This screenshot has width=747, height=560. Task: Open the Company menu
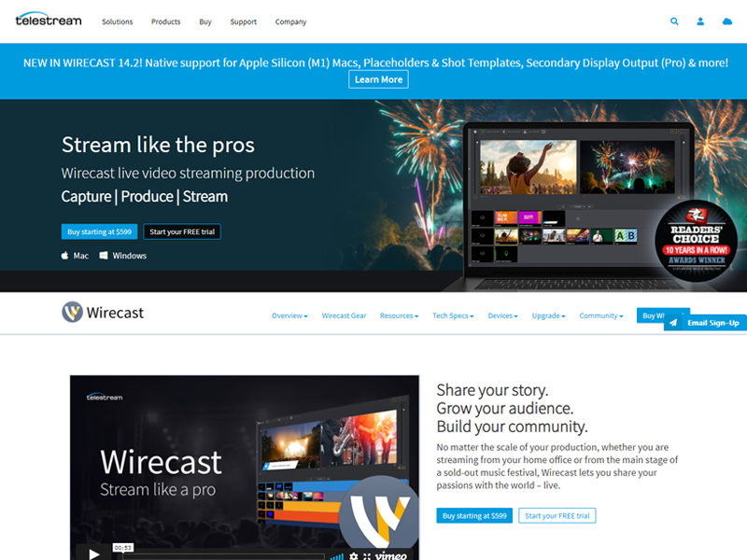[x=290, y=21]
